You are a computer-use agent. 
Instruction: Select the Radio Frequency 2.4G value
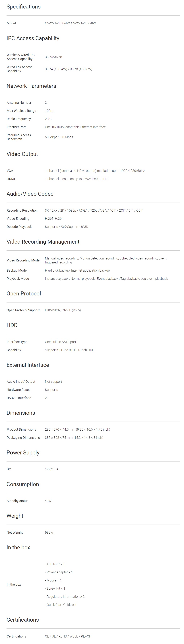tap(48, 119)
